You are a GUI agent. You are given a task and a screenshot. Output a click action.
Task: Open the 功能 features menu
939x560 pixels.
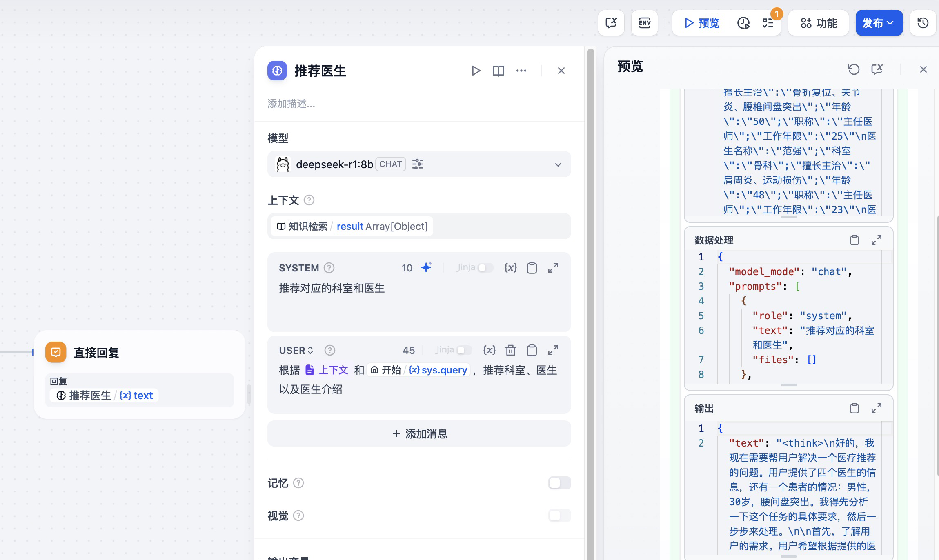(x=818, y=23)
